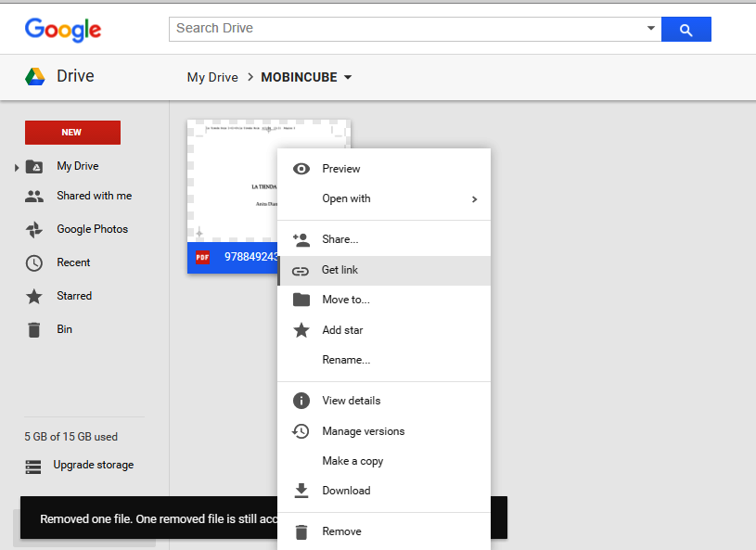Open the search options dropdown arrow
The image size is (756, 550).
651,28
